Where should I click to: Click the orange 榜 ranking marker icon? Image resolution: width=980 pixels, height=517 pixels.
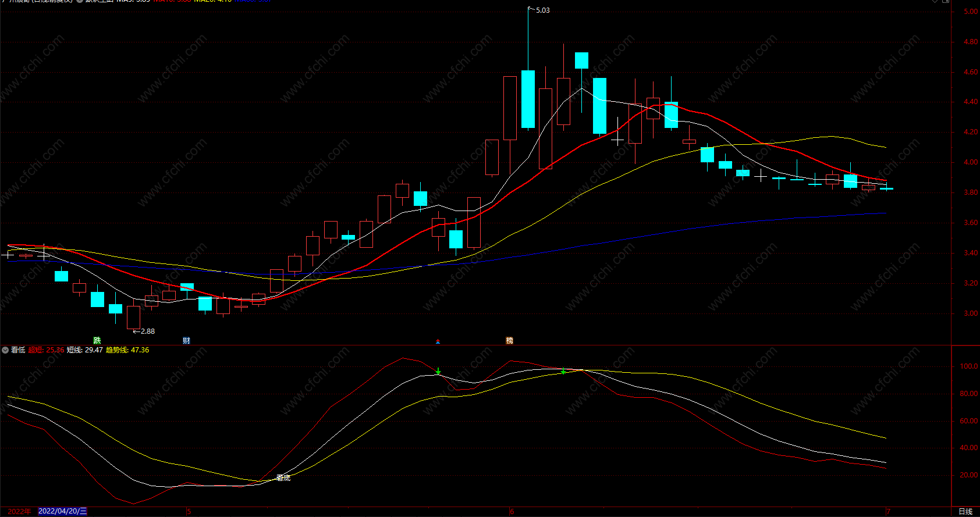509,341
